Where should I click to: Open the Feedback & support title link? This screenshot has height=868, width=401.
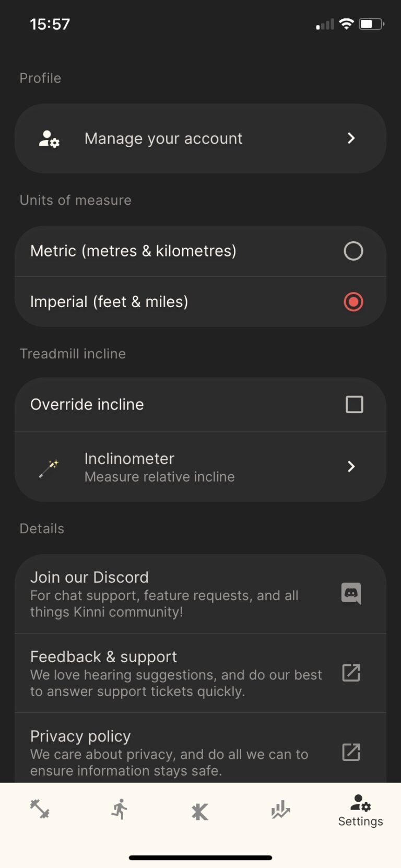(103, 656)
